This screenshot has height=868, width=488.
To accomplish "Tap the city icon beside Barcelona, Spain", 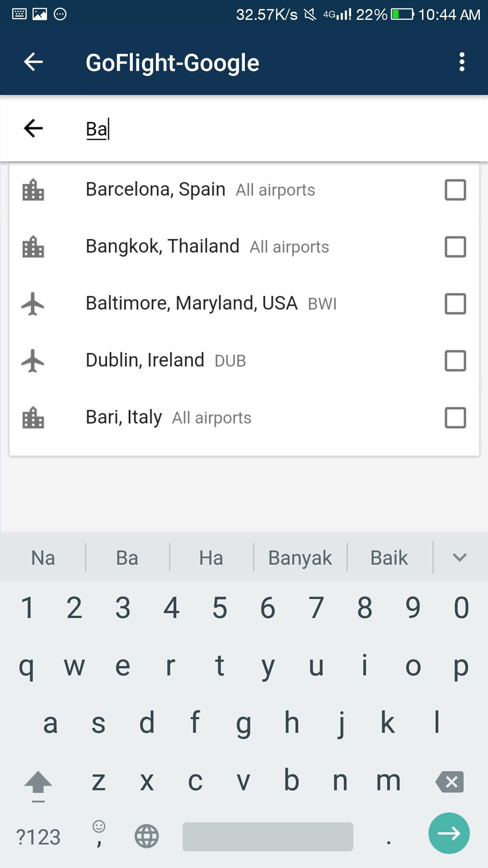I will tap(33, 190).
